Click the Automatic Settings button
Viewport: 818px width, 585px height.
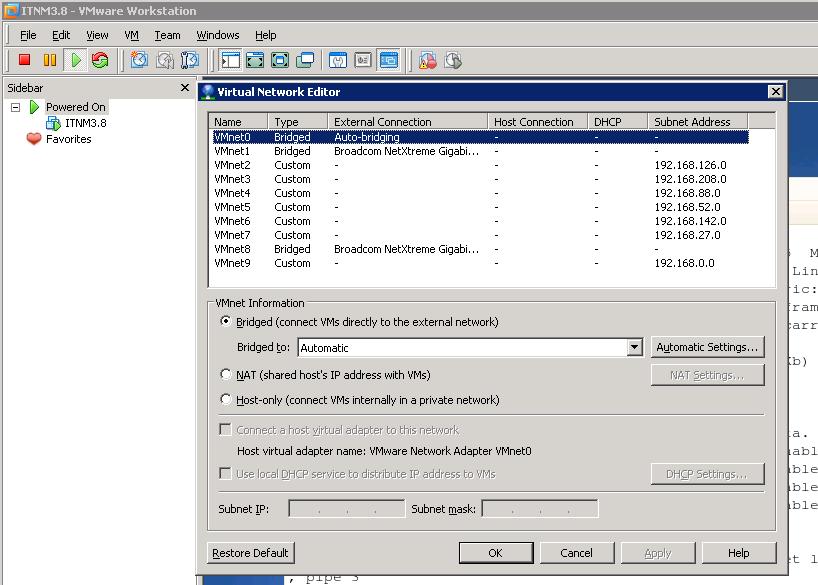point(707,347)
